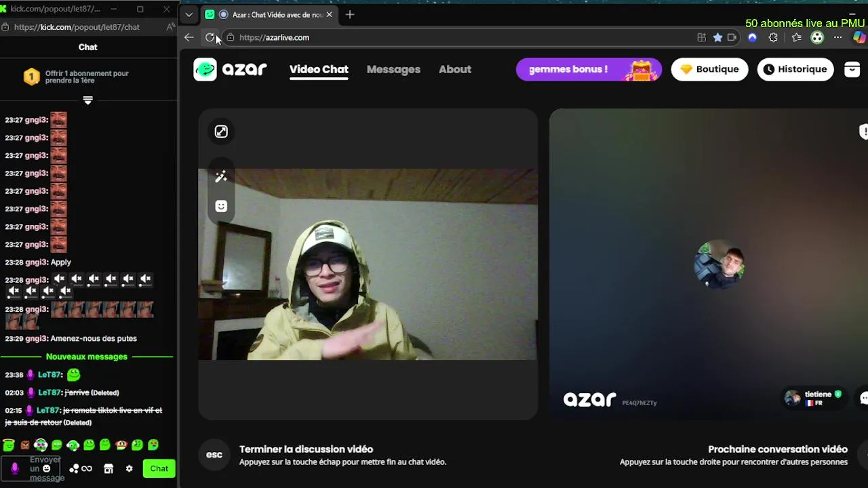The image size is (868, 488).
Task: Click Terminer la discussion vidéo label
Action: [x=306, y=449]
